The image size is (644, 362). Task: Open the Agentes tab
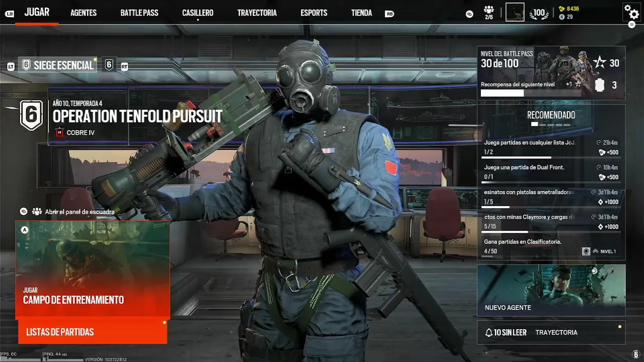(84, 13)
